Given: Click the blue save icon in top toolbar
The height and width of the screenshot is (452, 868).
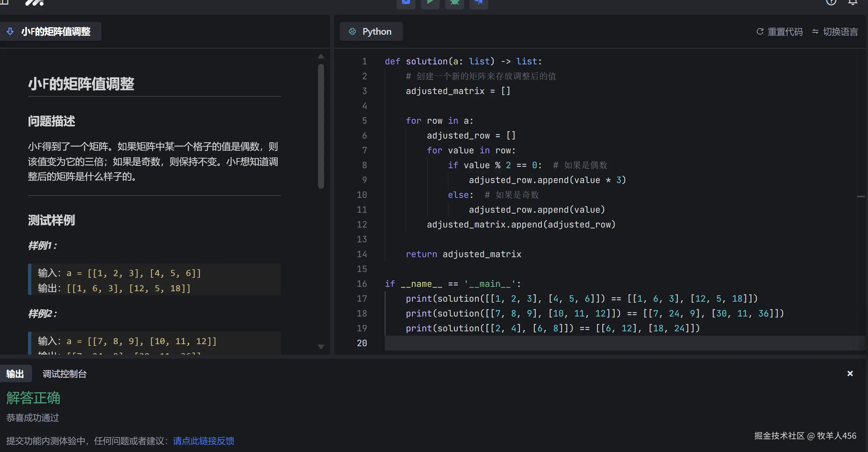Looking at the screenshot, I should [x=406, y=3].
